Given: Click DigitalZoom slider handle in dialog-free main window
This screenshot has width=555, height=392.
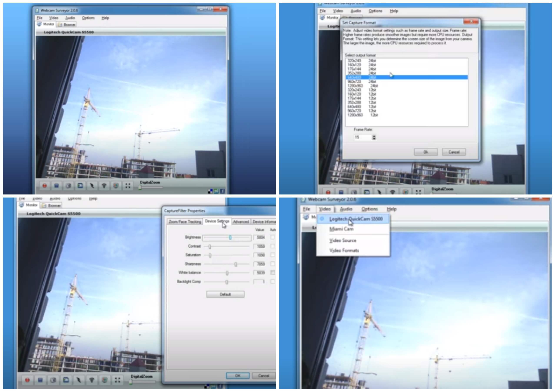Looking at the screenshot, I should click(x=140, y=188).
